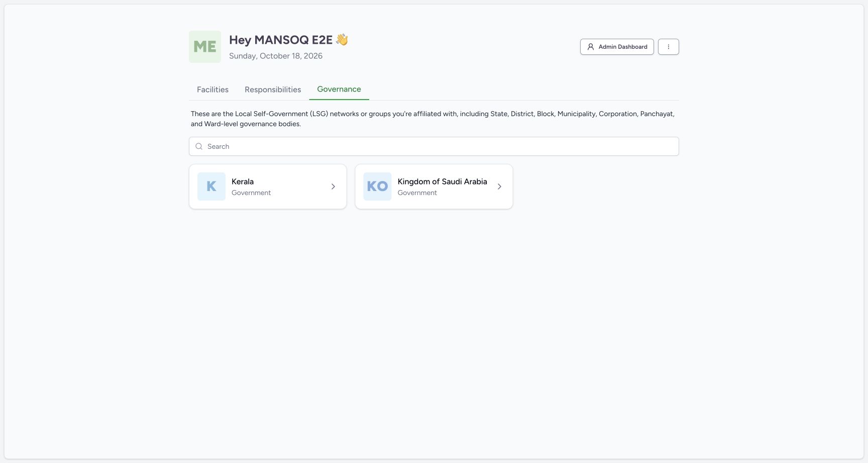Focus the Search input field
This screenshot has height=463, width=868.
434,146
